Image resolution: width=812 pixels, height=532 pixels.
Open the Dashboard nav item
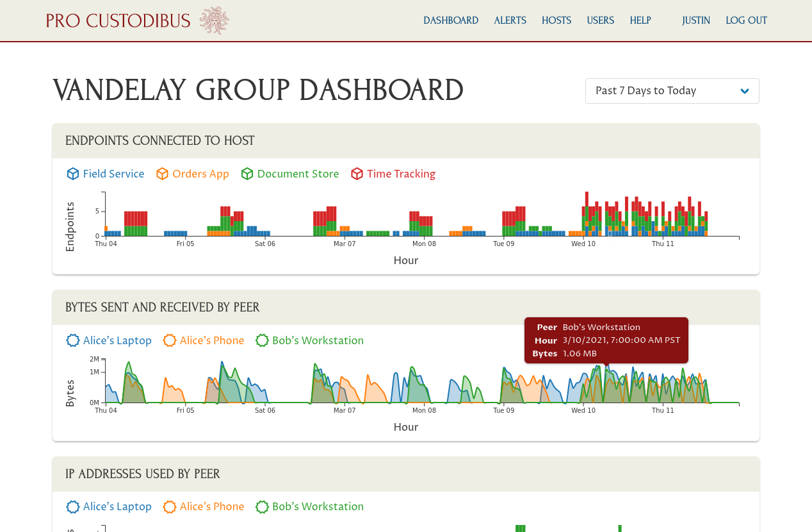click(x=451, y=21)
